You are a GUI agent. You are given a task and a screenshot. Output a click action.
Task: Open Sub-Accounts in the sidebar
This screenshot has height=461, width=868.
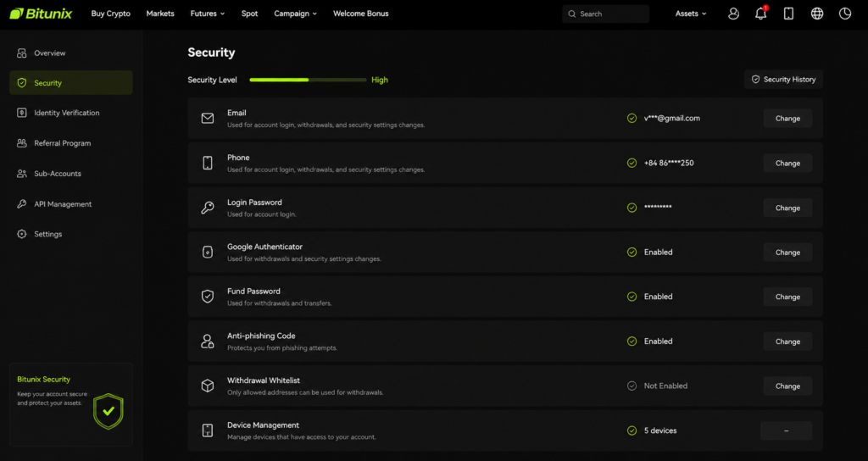[71, 173]
